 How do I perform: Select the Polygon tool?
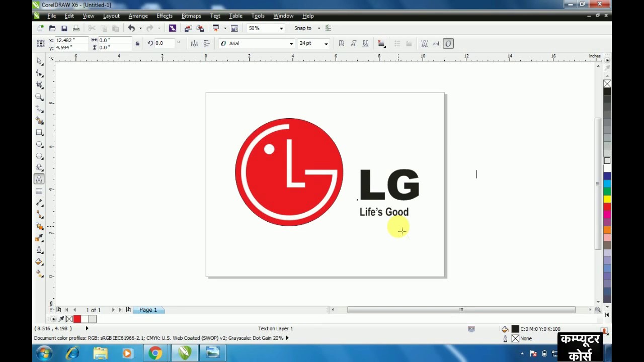[39, 156]
